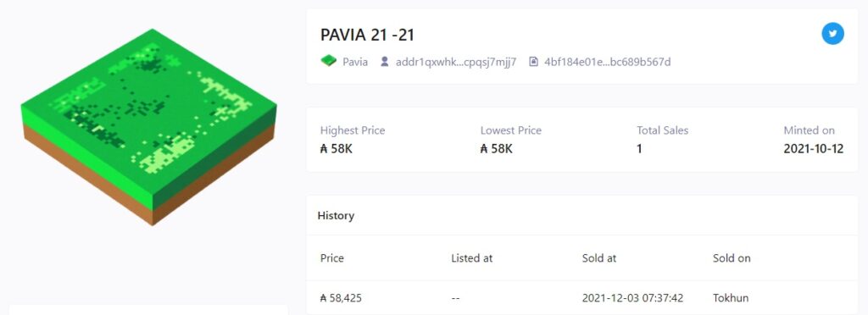Click the Tokhun marketplace entry
Screen dimensions: 868x315
click(x=731, y=298)
